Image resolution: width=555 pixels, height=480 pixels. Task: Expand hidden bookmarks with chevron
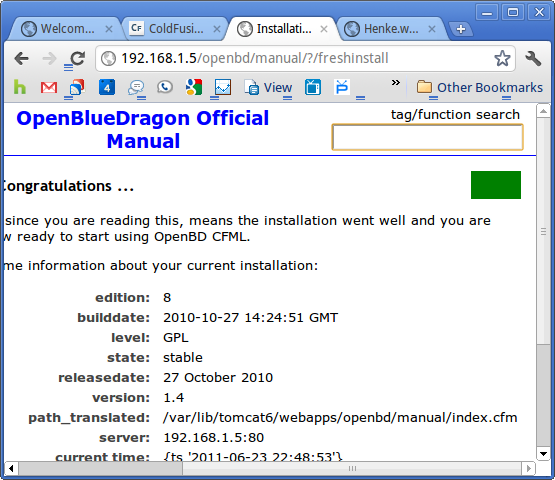(x=395, y=83)
